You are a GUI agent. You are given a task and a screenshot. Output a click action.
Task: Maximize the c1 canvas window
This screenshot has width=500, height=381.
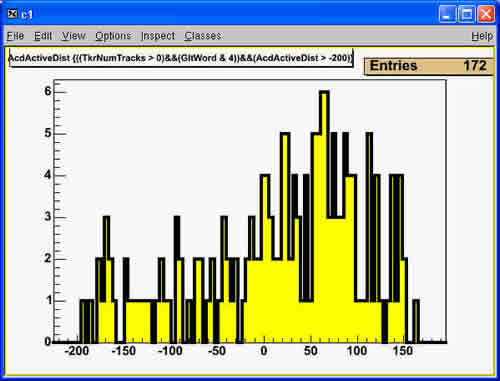(x=466, y=14)
